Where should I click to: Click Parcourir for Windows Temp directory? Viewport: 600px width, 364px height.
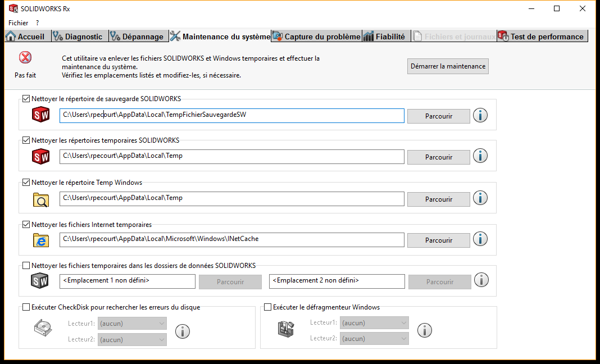pyautogui.click(x=438, y=199)
